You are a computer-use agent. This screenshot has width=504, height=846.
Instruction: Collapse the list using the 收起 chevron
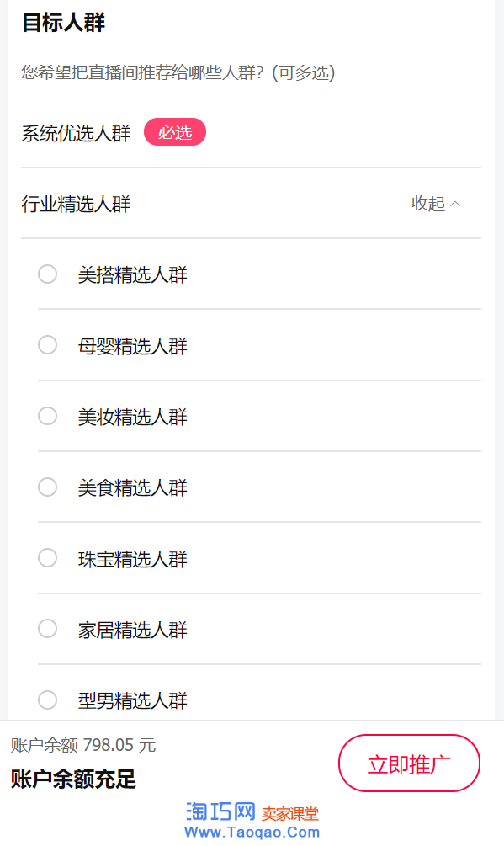pyautogui.click(x=455, y=204)
